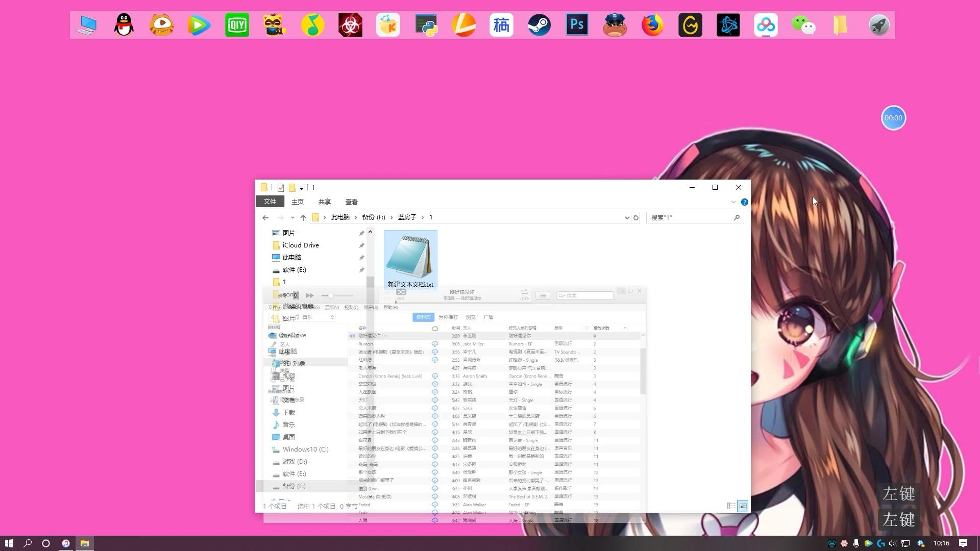Launch QQ Music from the top dock
The image size is (980, 551).
[x=312, y=25]
